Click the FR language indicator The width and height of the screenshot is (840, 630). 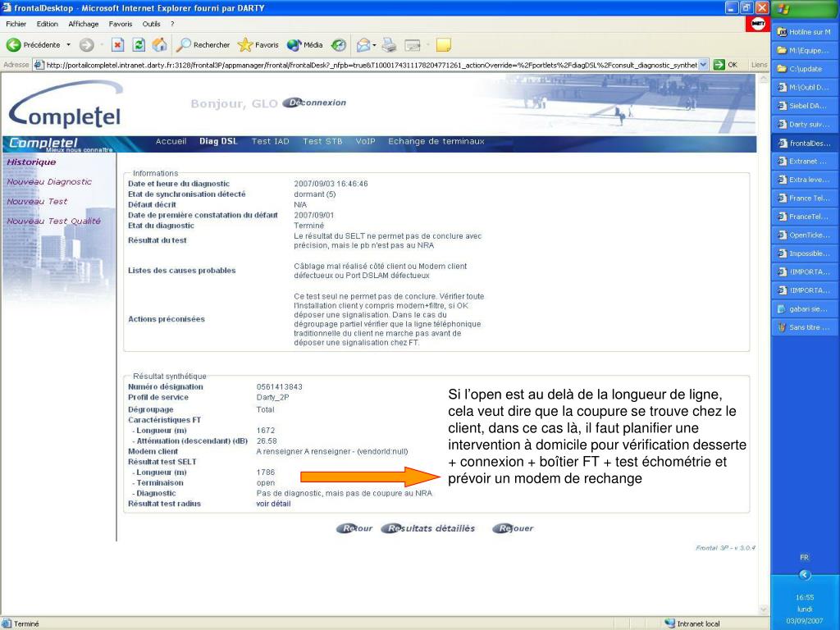[x=805, y=557]
